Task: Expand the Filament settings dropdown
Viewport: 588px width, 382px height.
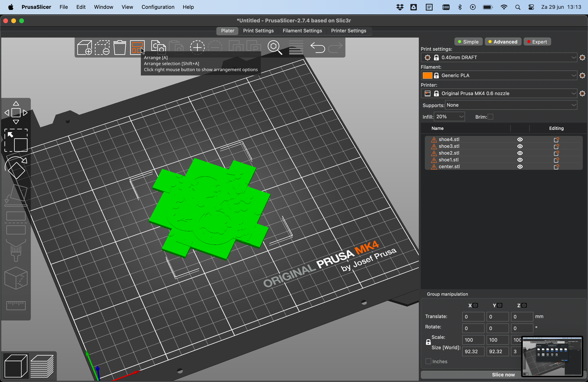Action: point(574,75)
